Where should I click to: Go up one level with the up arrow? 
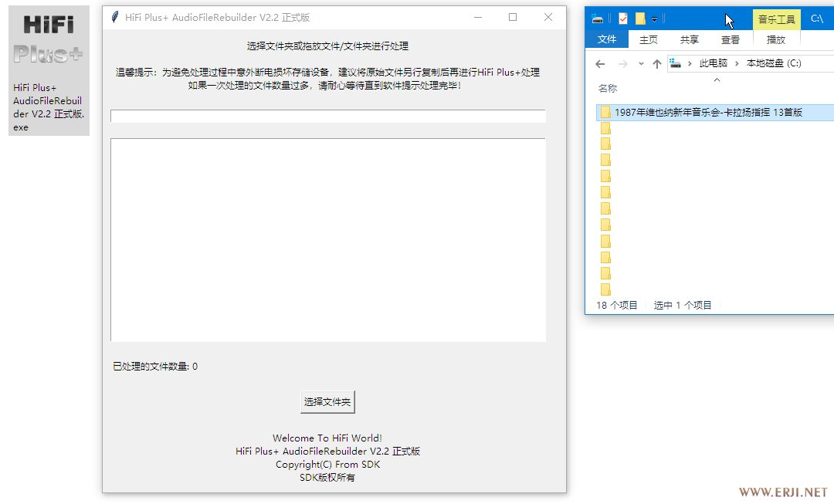pos(657,64)
